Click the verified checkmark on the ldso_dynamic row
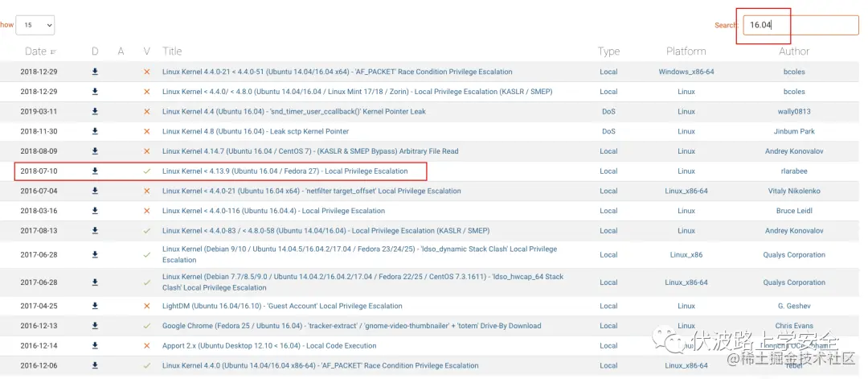 (147, 255)
